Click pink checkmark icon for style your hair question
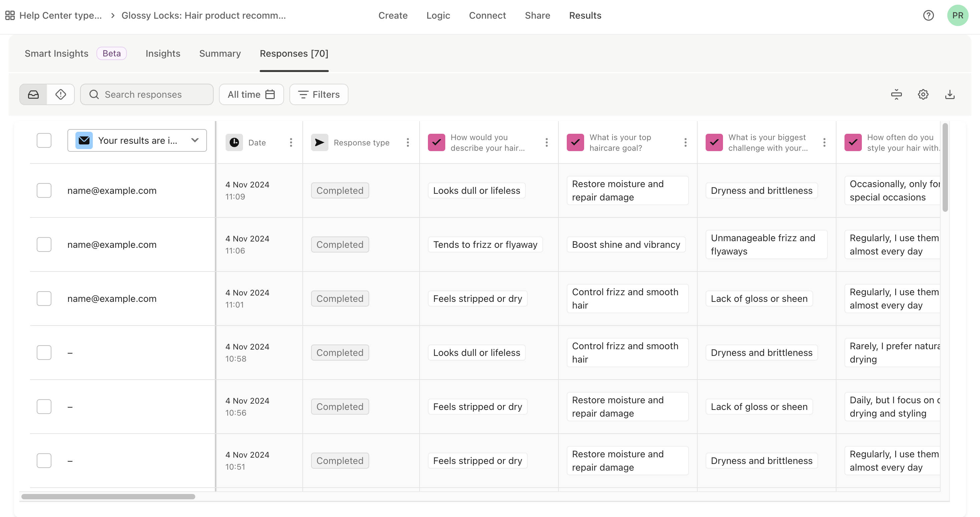980x517 pixels. click(x=853, y=142)
